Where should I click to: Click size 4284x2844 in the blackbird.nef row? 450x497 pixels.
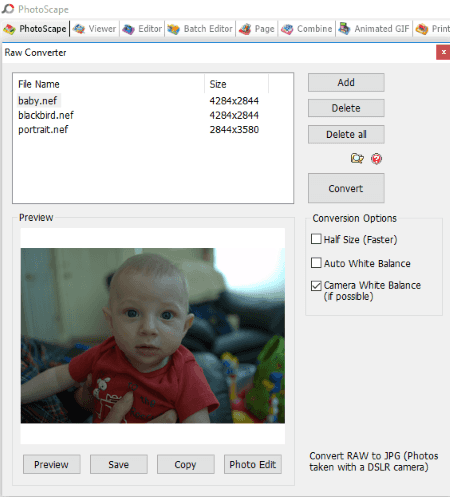(234, 115)
